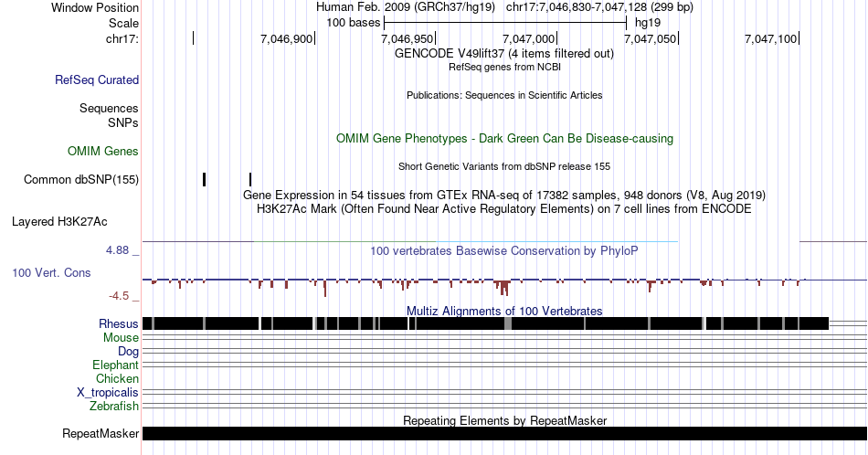Viewport: 868px width, 455px height.
Task: Click the second Common dbSNP variant marker
Action: pos(250,179)
